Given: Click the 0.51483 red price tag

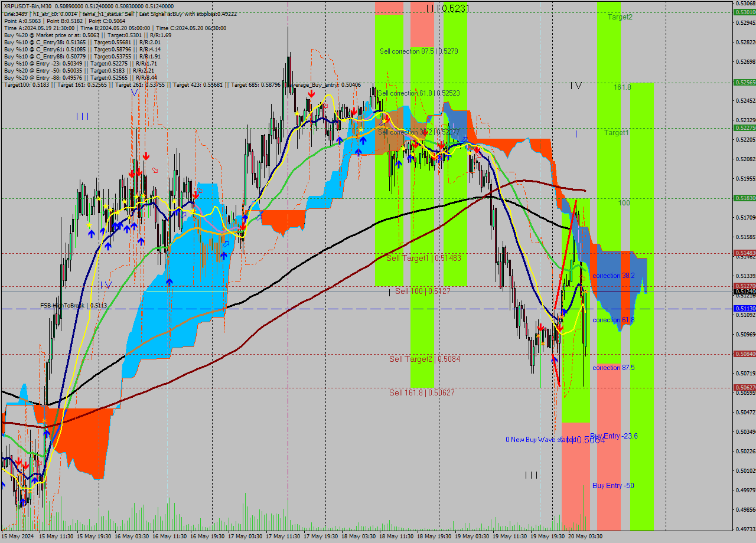Looking at the screenshot, I should click(744, 253).
